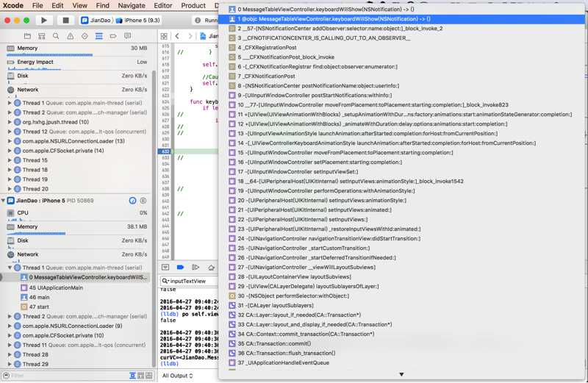Image resolution: width=588 pixels, height=383 pixels.
Task: Open the Report navigator speech-bubble icon
Action: pyautogui.click(x=127, y=36)
